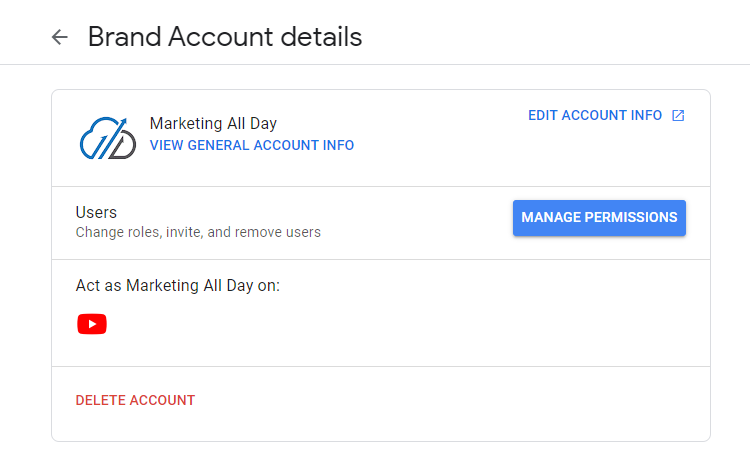Screen dimensions: 750x466
Task: Click the 'Act as Marketing All Day on:' label
Action: click(177, 286)
